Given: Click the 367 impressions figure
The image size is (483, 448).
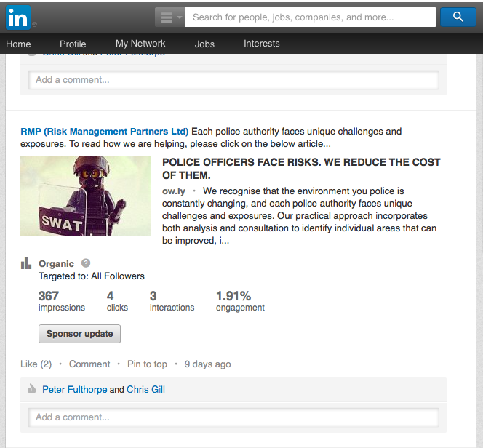Looking at the screenshot, I should pyautogui.click(x=62, y=301).
